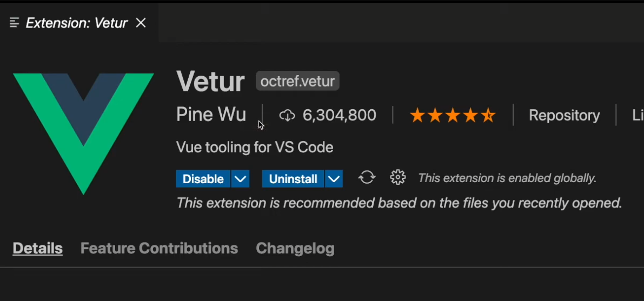
Task: Click the editor tab list icon
Action: tap(15, 23)
